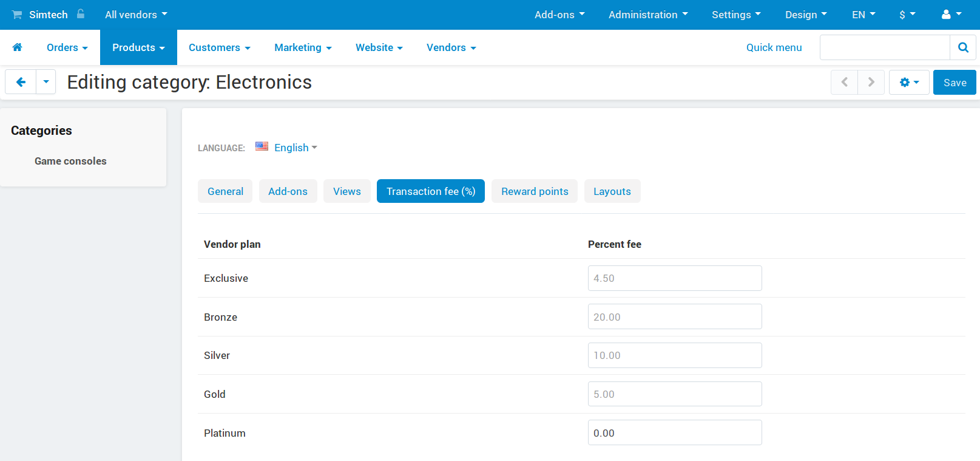Go back using the left arrow button
980x461 pixels.
[21, 82]
